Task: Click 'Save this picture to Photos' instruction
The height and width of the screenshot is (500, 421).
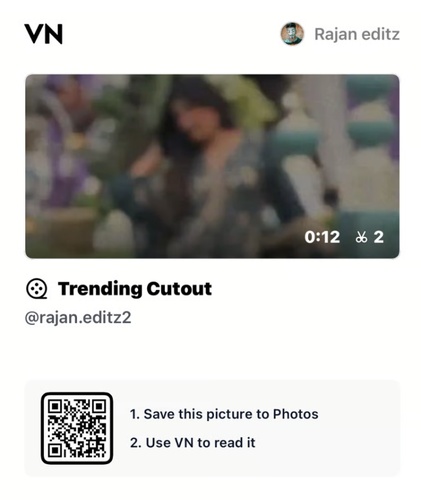Action: 224,414
